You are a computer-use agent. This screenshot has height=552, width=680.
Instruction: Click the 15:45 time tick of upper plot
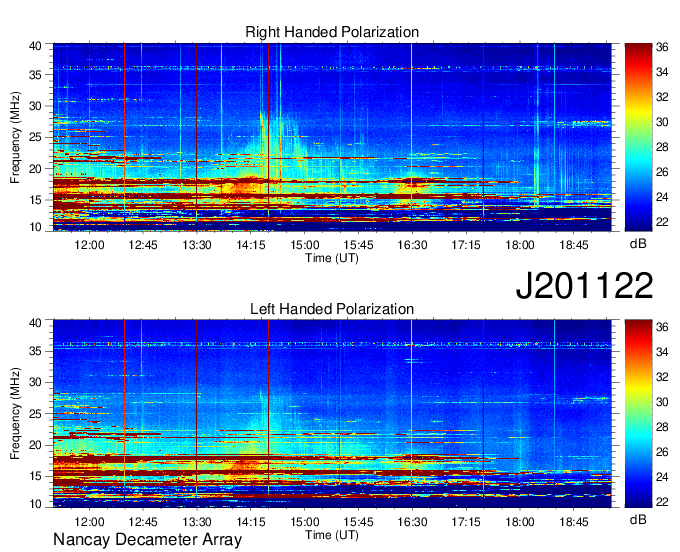click(x=358, y=245)
